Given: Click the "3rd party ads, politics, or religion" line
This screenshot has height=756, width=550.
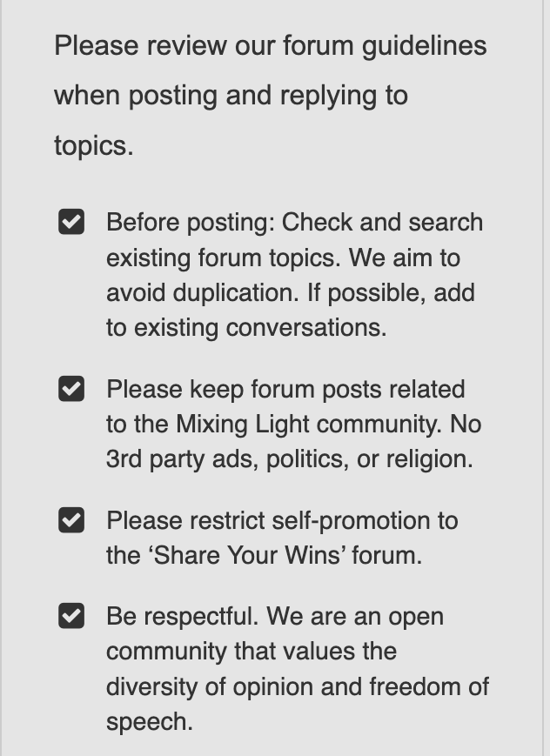Looking at the screenshot, I should point(290,459).
